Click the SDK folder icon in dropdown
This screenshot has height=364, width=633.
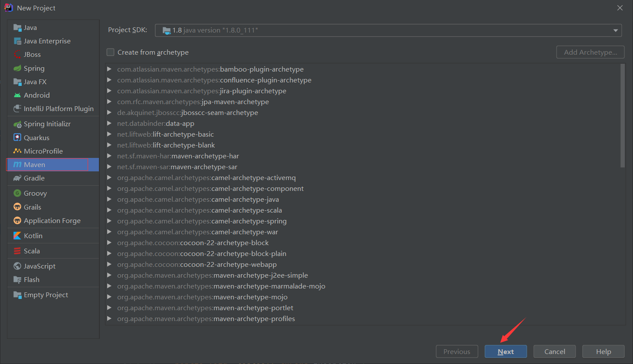167,30
